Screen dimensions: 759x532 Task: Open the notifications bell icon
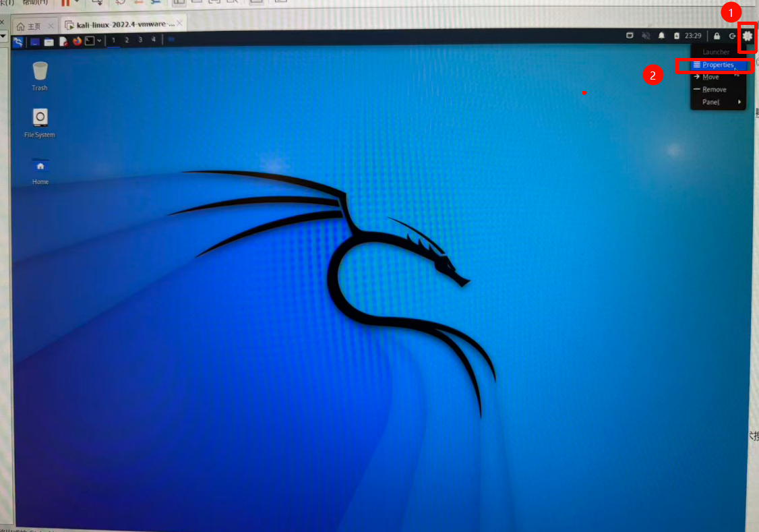coord(661,35)
